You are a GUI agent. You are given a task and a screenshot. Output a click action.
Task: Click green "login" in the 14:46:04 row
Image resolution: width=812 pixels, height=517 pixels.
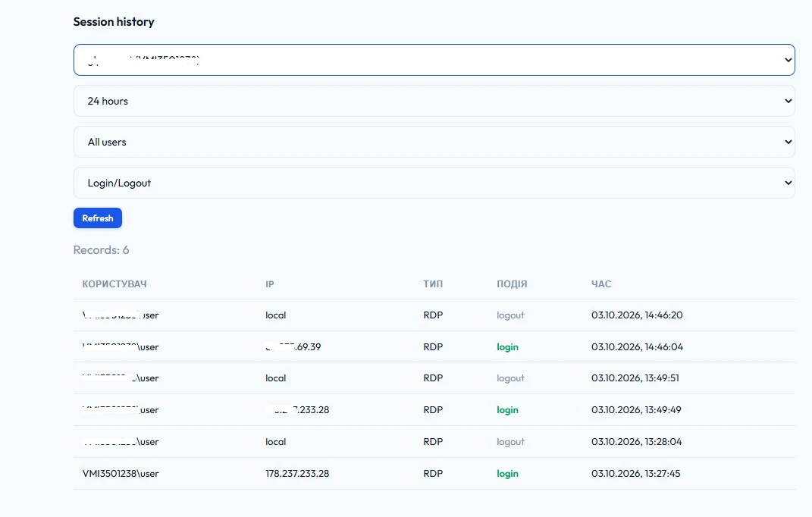[x=507, y=347]
